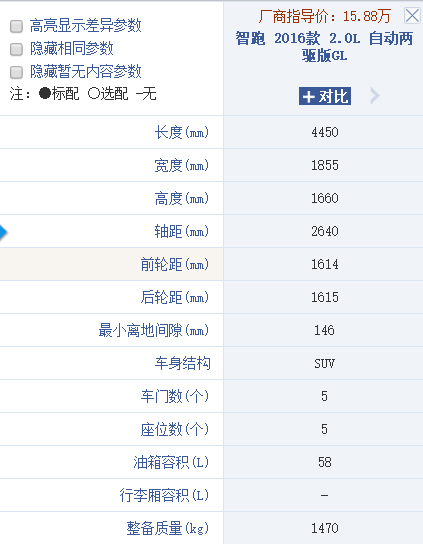
Task: Click the 轴距(mm) parameter label
Action: tap(181, 231)
